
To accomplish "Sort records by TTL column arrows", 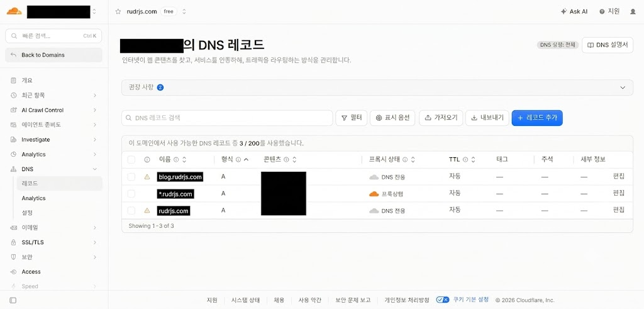I will point(473,160).
